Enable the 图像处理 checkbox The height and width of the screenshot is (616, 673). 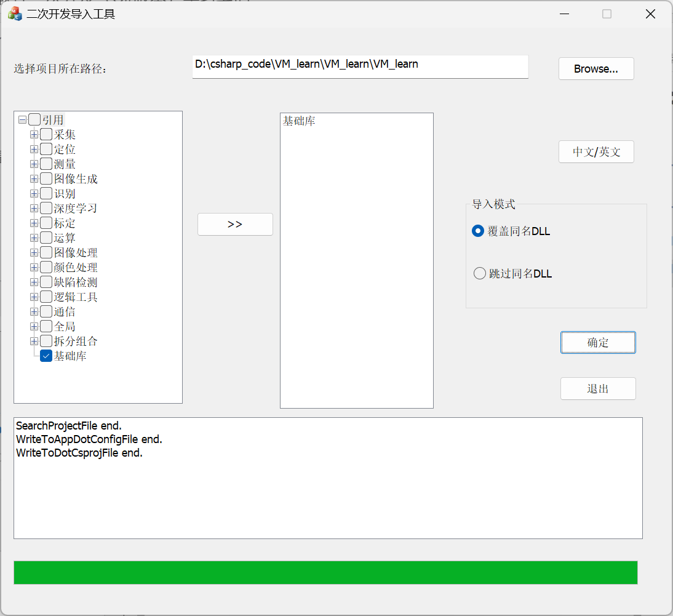[x=46, y=252]
